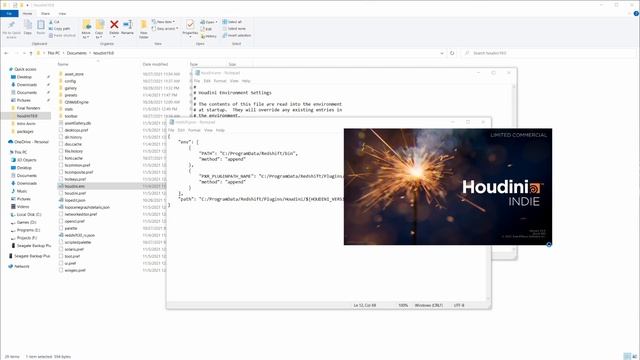Click Cut in Clipboard group

click(54, 22)
